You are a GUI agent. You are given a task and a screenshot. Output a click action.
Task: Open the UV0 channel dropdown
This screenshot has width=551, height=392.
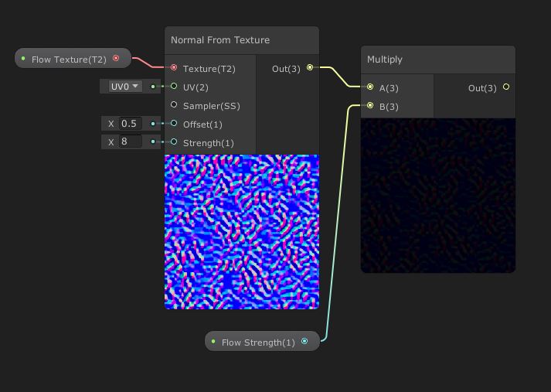tap(124, 87)
